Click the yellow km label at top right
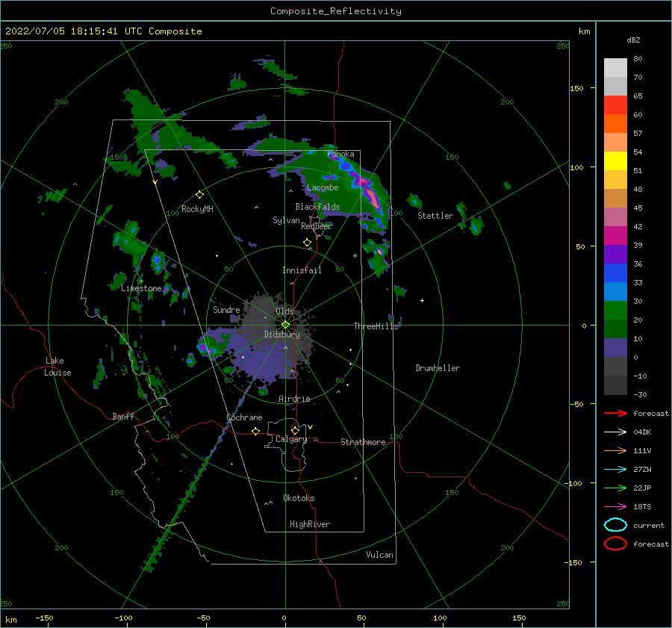 tap(584, 31)
